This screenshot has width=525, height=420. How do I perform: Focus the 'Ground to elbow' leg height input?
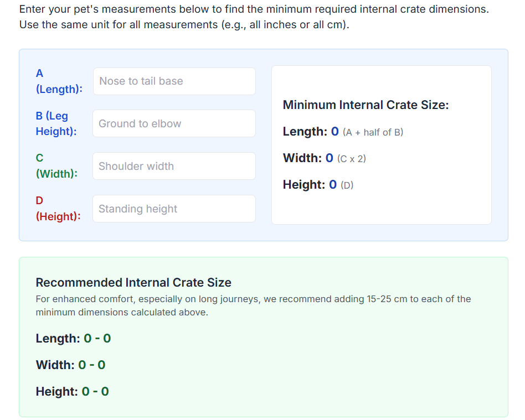(x=174, y=123)
